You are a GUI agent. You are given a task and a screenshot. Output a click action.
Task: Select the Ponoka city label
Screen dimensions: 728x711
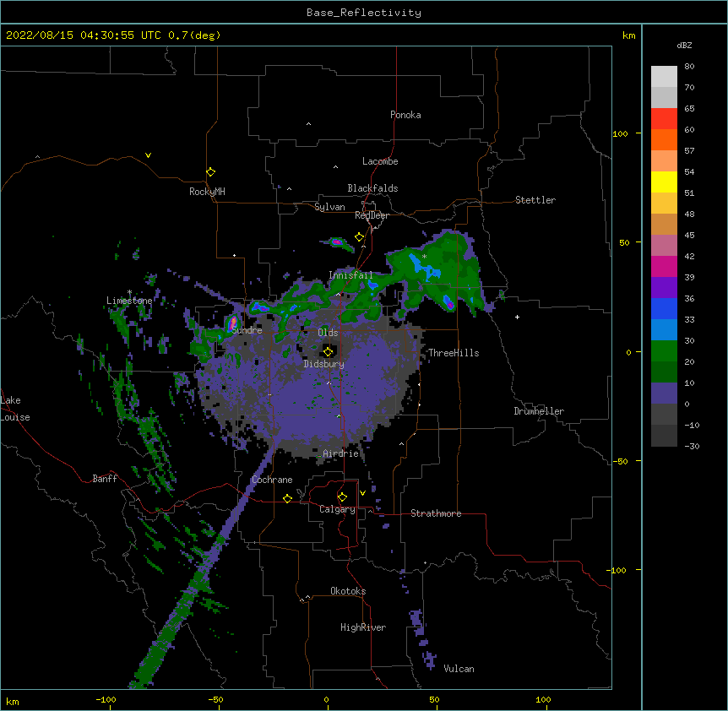[405, 115]
